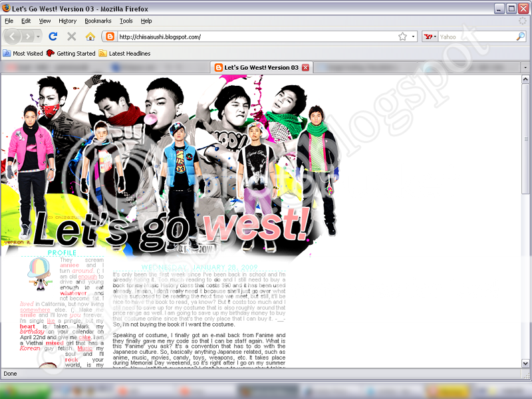Screen dimensions: 532x399
Task: Bookmark this page with the star
Action: click(x=402, y=37)
